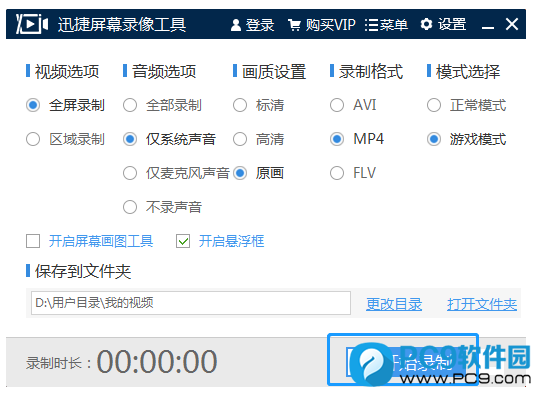Open the 登录 login option
Image resolution: width=540 pixels, height=394 pixels.
tap(252, 25)
